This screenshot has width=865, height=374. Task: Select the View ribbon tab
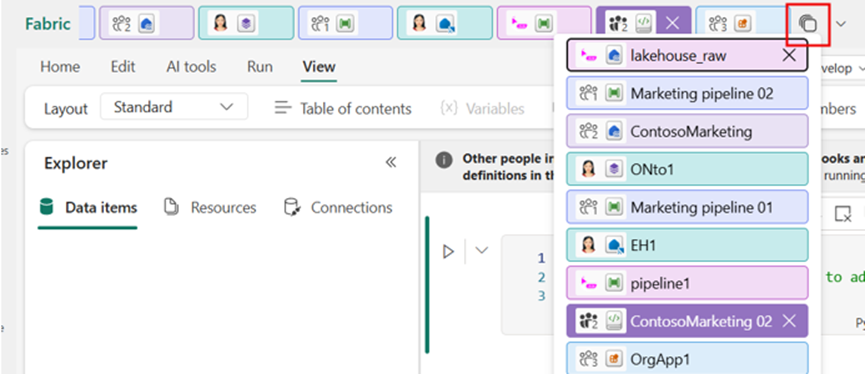coord(319,67)
